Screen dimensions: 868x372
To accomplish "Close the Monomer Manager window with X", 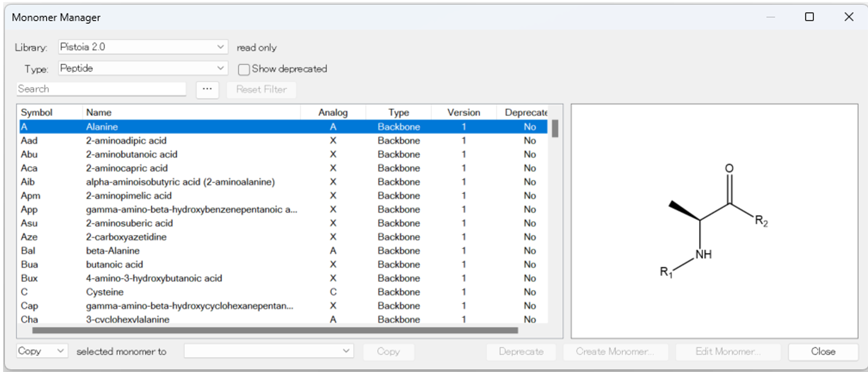I will (x=849, y=17).
